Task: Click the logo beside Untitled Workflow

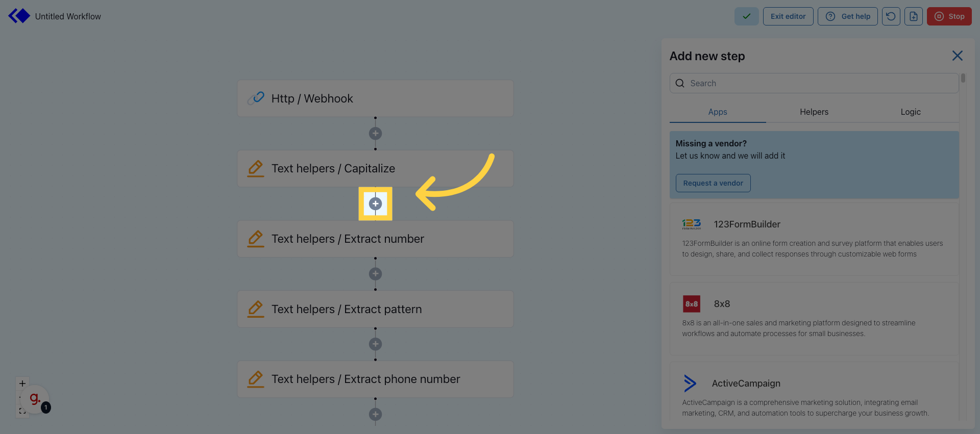Action: pos(19,16)
